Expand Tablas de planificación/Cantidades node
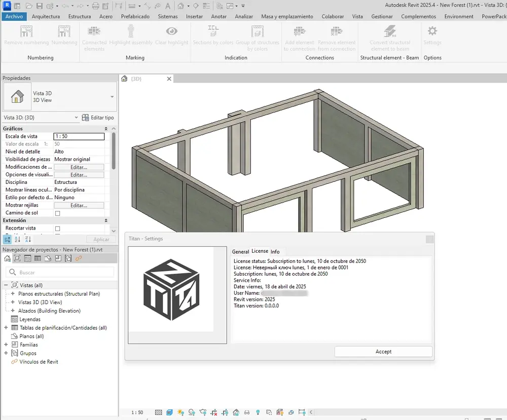Screen dimensions: 507x420 6,328
